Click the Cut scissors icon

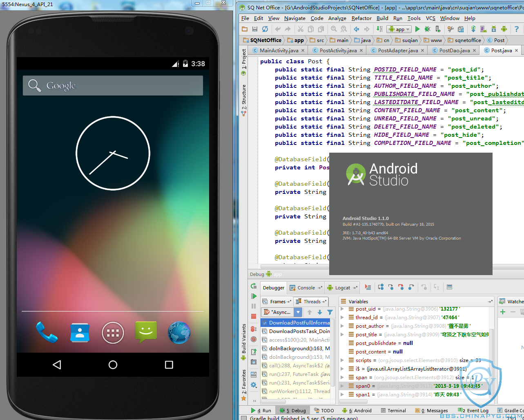300,29
